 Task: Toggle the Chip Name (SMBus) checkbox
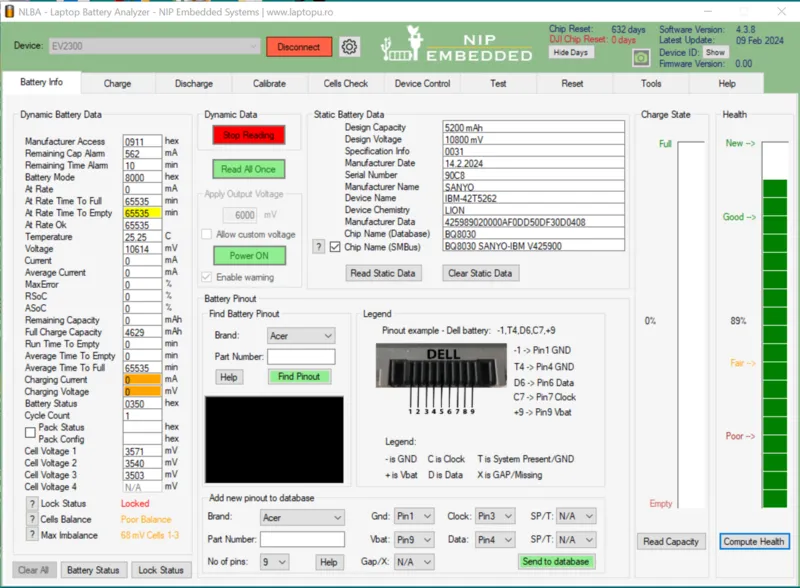[x=335, y=247]
